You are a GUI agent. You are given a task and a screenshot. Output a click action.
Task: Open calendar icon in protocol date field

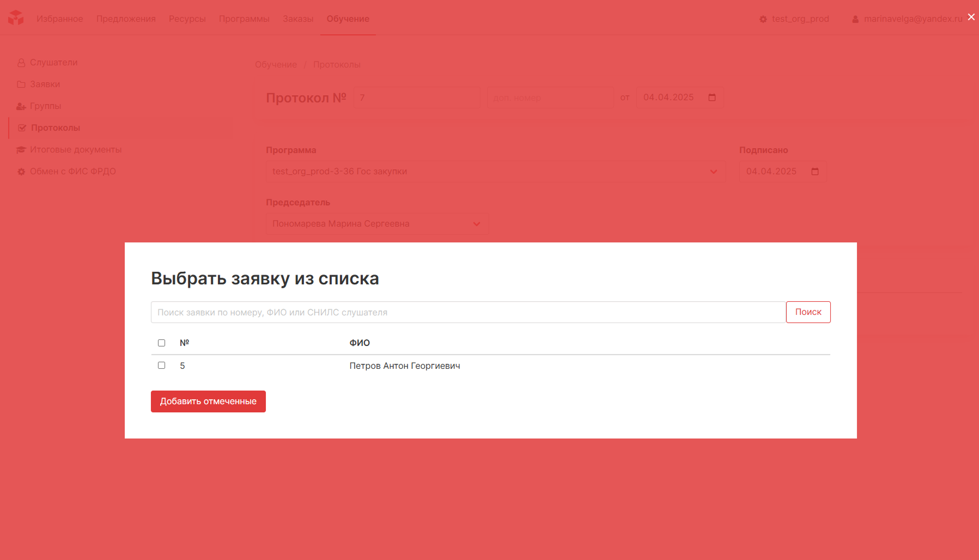click(x=712, y=98)
